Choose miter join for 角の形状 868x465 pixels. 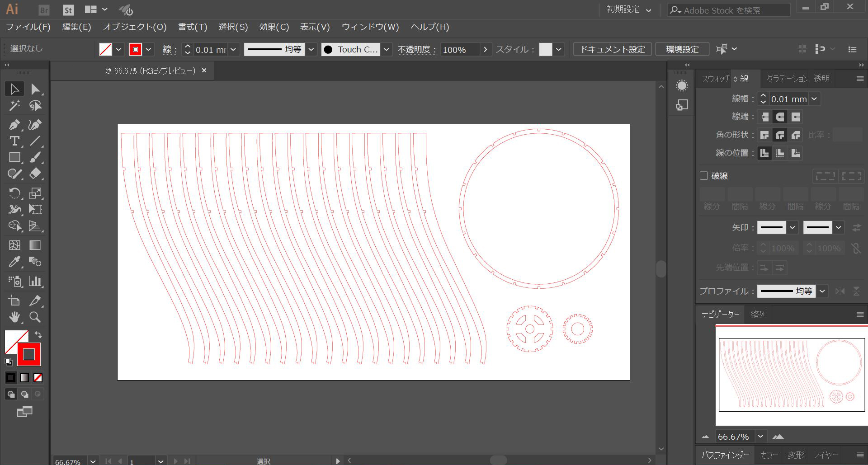764,135
